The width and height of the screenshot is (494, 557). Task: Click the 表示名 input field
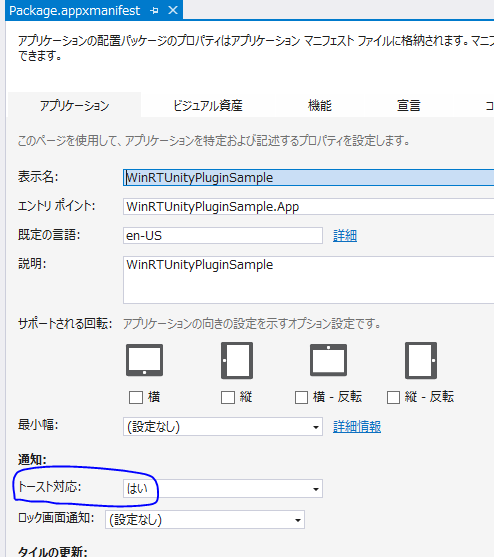point(308,177)
